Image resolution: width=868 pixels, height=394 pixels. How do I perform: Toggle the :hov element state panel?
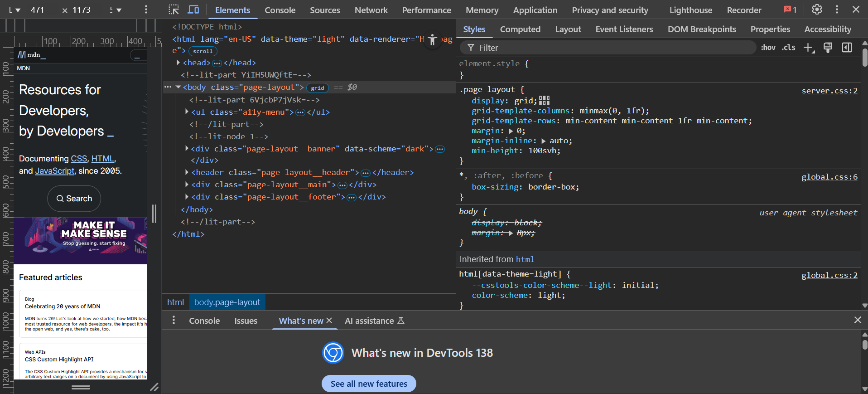(x=768, y=47)
